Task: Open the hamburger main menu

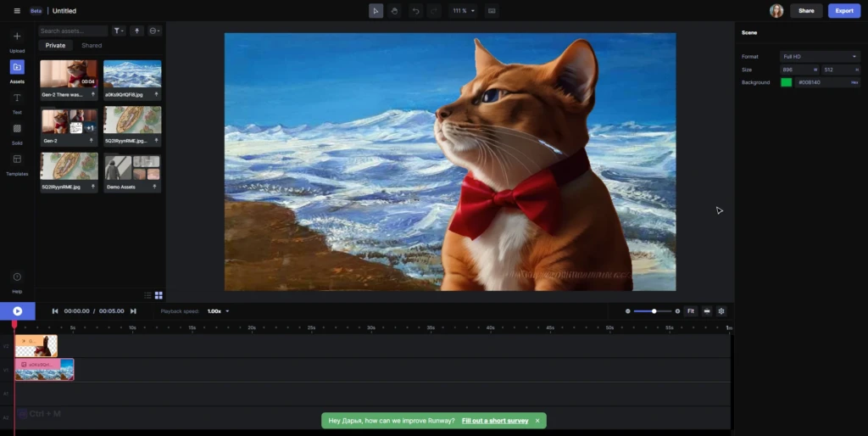Action: [x=17, y=10]
